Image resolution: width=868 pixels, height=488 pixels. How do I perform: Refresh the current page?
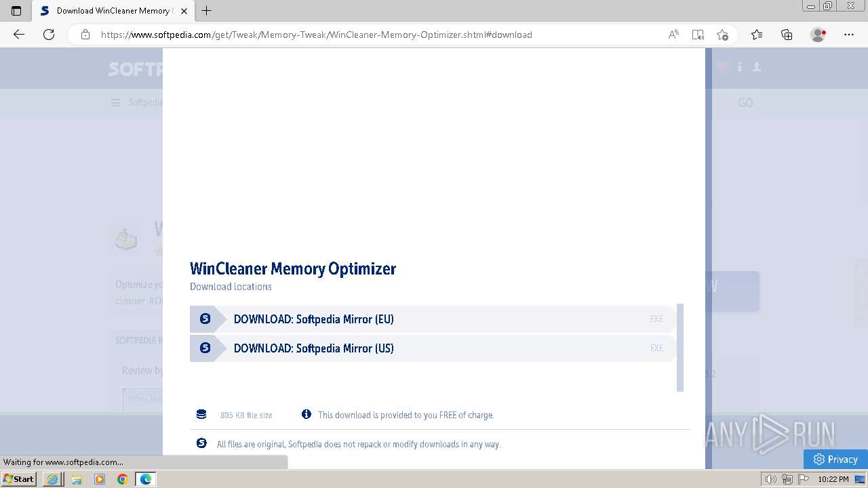pyautogui.click(x=49, y=35)
